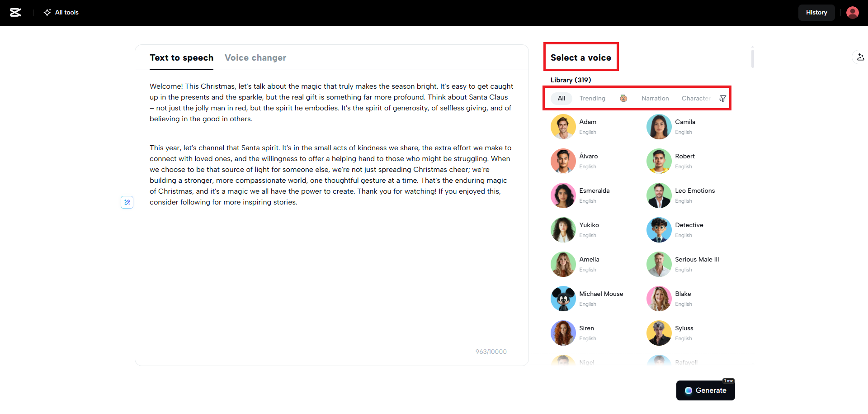Switch to the Voice changer tab

(x=255, y=57)
